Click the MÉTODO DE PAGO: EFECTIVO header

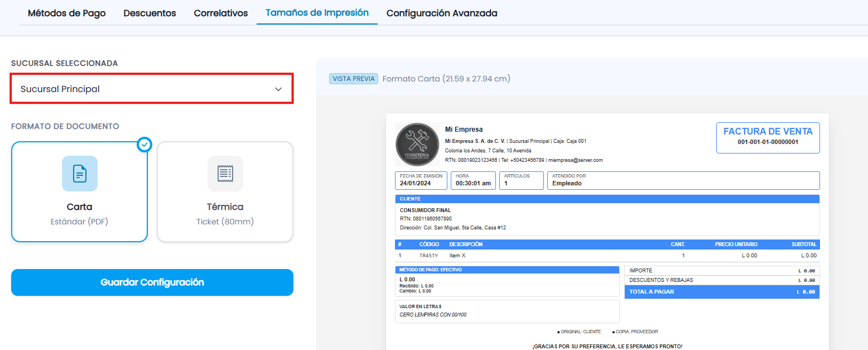(x=507, y=270)
